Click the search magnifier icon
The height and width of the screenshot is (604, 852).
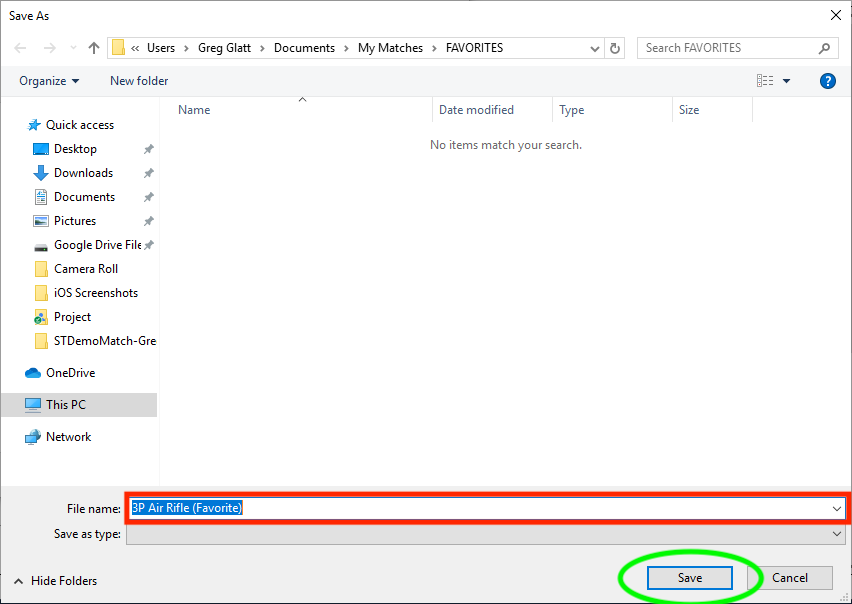(825, 48)
